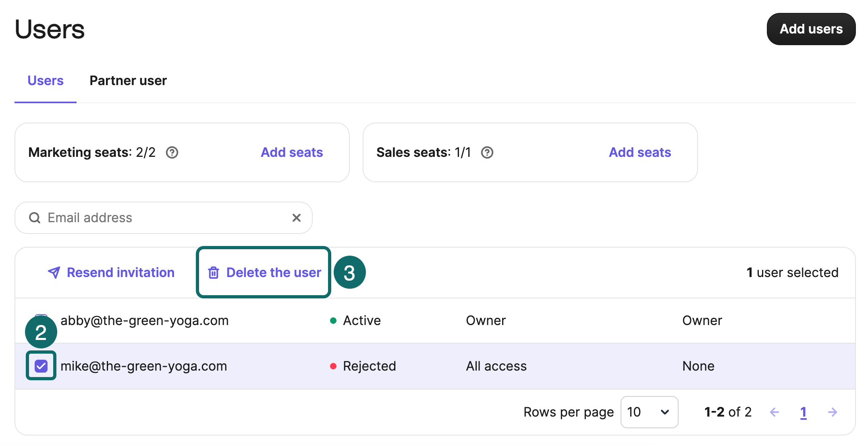Click Resend invitation

point(120,273)
